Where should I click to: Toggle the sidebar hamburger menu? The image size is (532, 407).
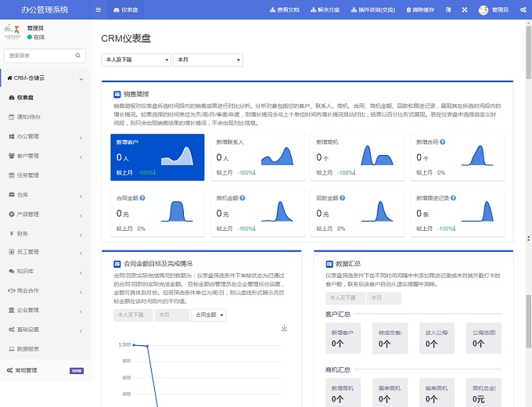coord(98,10)
